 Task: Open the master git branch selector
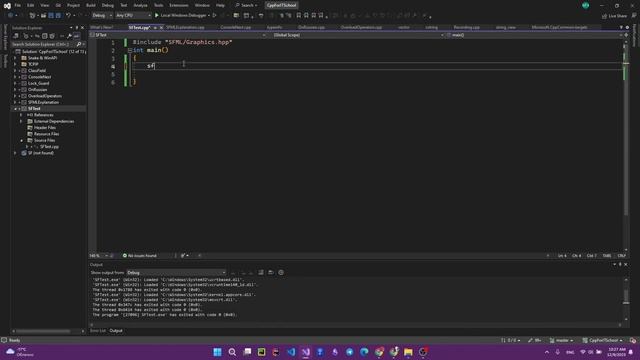click(x=562, y=340)
